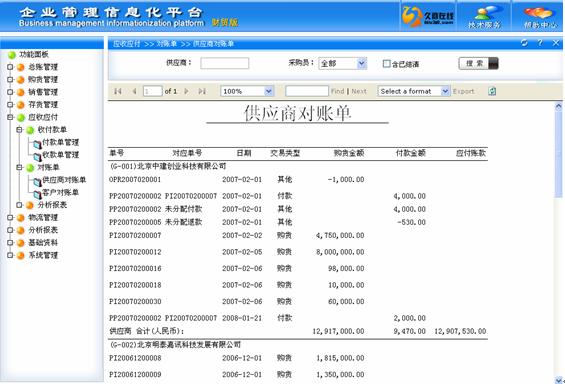Select 付款单管理 in the tree
The width and height of the screenshot is (565, 384).
61,142
